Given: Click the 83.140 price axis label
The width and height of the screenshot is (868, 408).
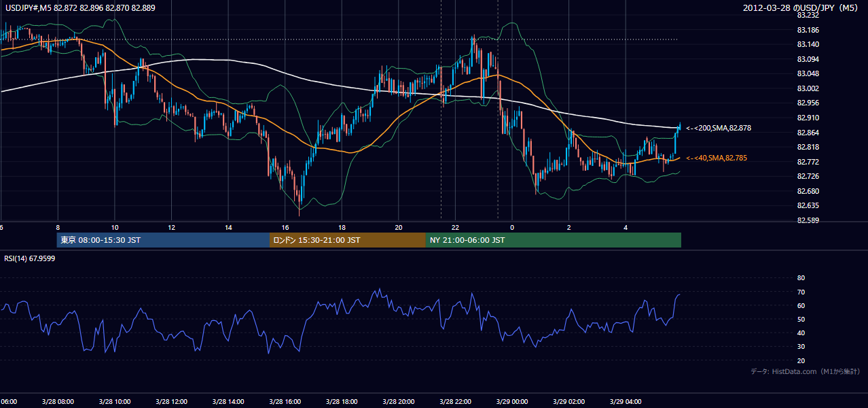Looking at the screenshot, I should (808, 44).
